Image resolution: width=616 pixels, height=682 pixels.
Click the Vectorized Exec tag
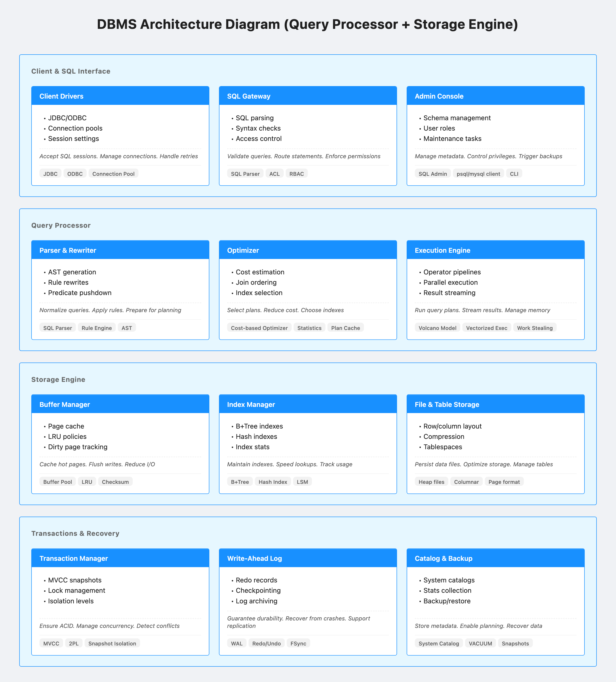[x=486, y=328]
